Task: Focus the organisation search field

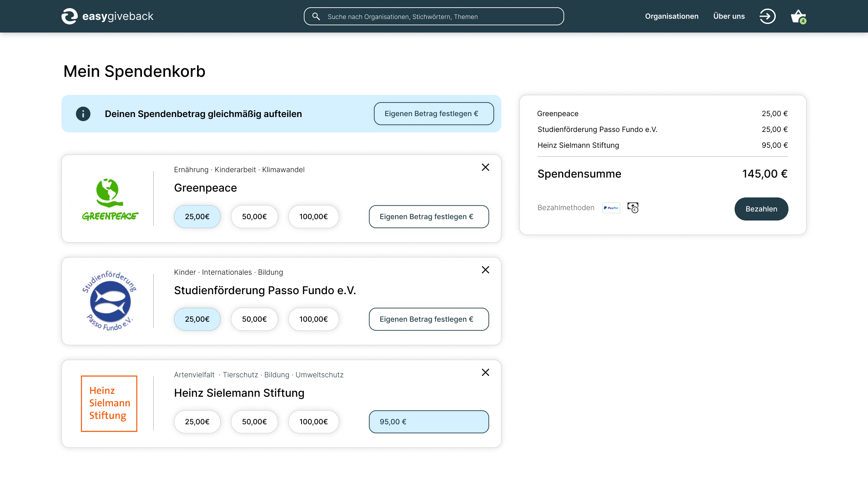Action: (x=434, y=16)
